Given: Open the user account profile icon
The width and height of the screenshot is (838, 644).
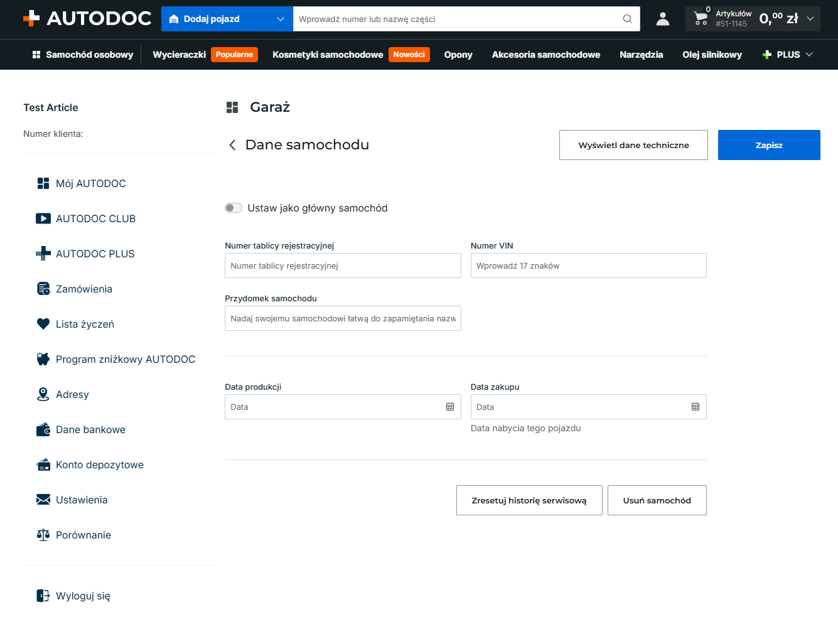Looking at the screenshot, I should click(663, 19).
